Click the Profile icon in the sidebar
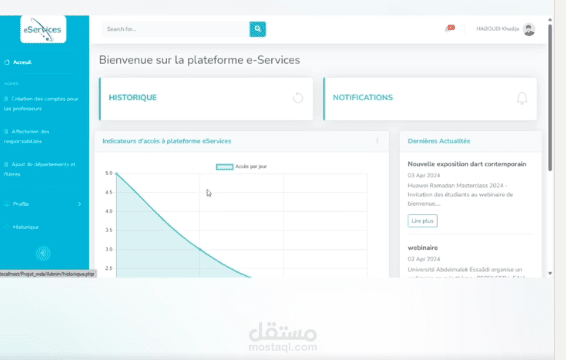566x360 pixels. pos(6,204)
